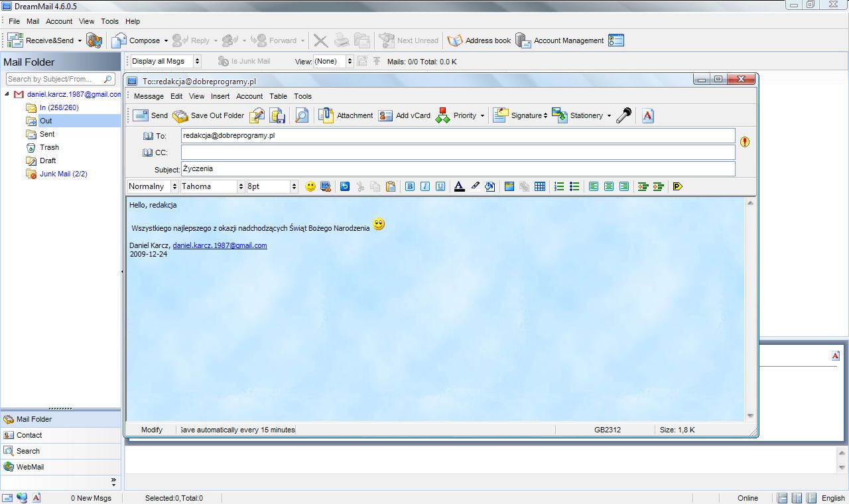The width and height of the screenshot is (849, 504).
Task: Insert a picture using the image icon
Action: tap(509, 186)
